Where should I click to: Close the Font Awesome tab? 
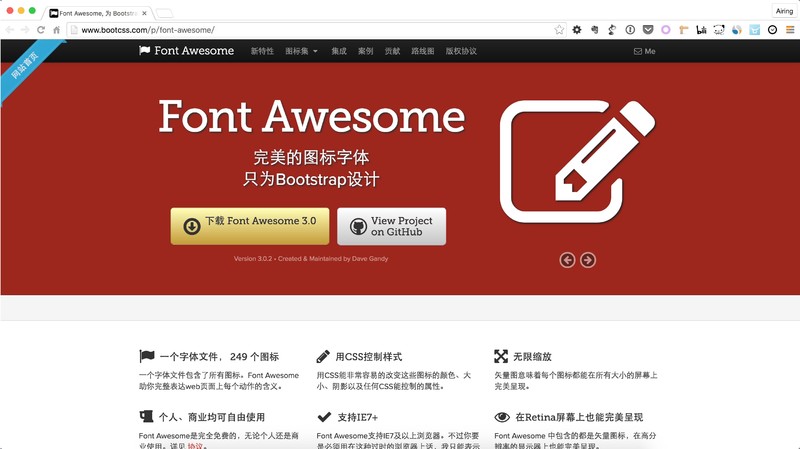pyautogui.click(x=144, y=13)
